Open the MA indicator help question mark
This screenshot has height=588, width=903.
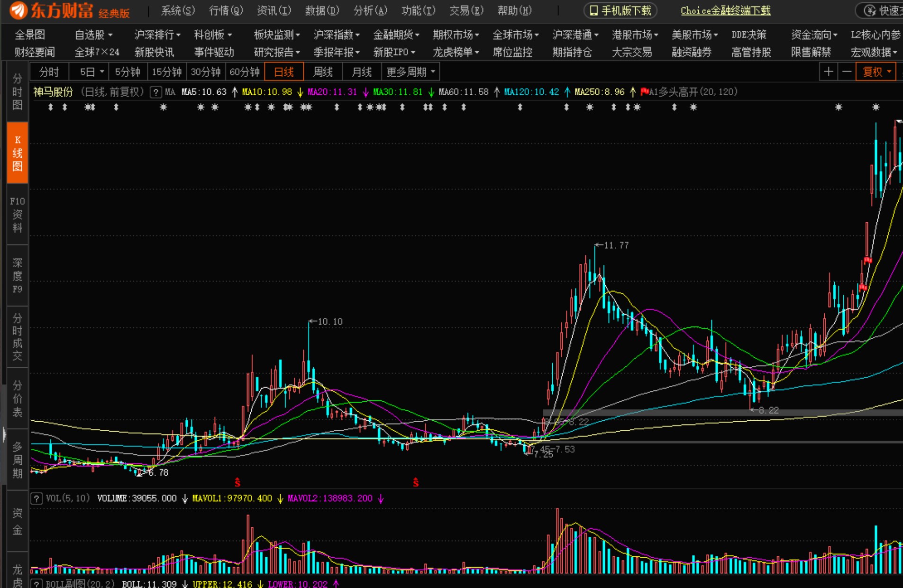pyautogui.click(x=155, y=92)
